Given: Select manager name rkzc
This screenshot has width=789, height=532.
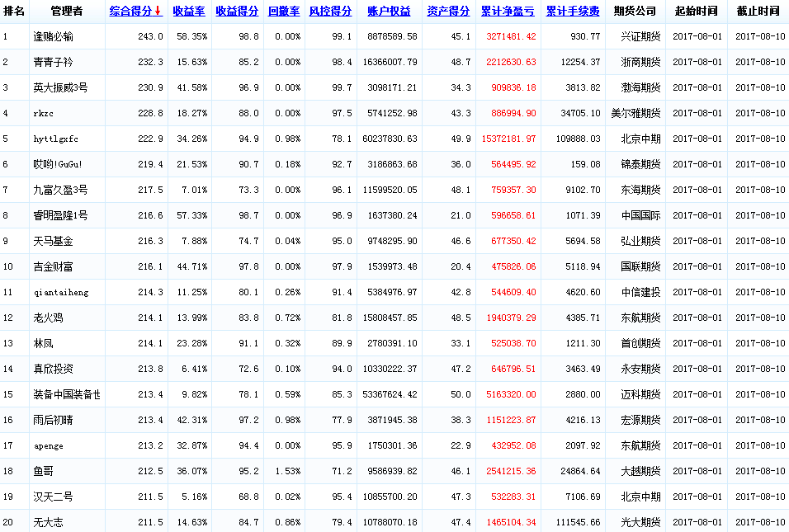Looking at the screenshot, I should coord(43,113).
